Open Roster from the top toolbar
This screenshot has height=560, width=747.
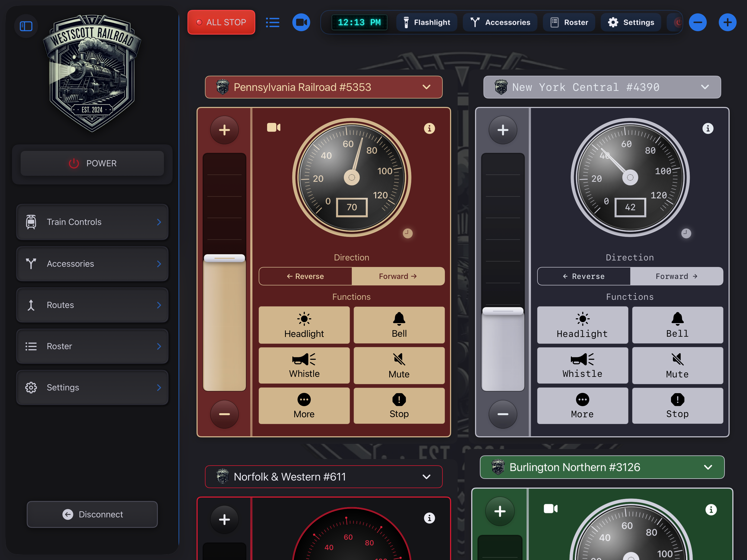coord(569,22)
